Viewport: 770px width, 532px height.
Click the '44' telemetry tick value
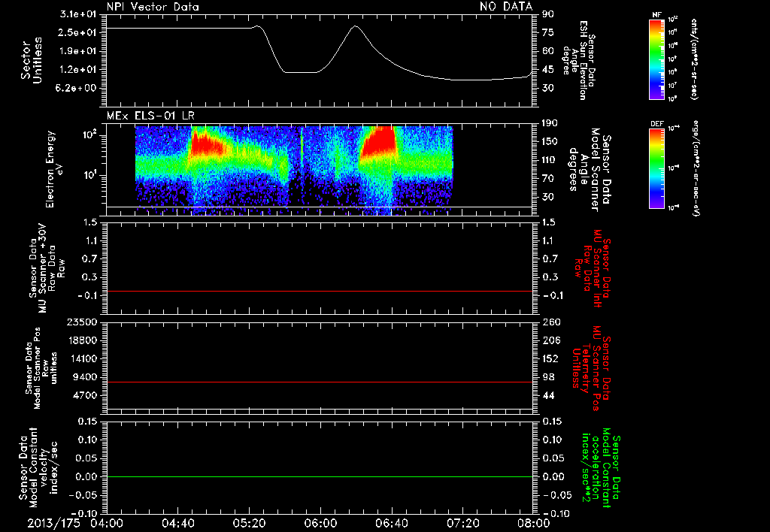pos(548,395)
